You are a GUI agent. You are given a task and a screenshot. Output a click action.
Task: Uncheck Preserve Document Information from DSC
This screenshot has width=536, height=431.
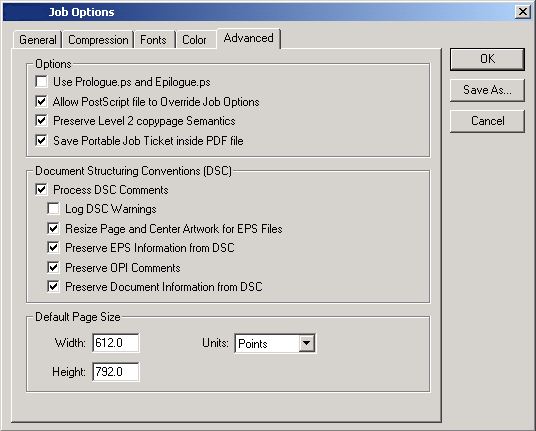(x=53, y=287)
